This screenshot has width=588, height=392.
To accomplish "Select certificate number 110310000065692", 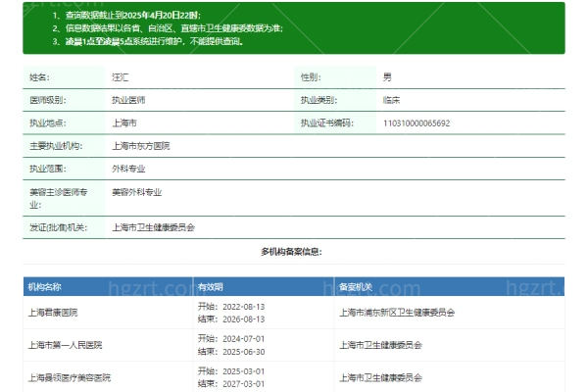I will [416, 123].
